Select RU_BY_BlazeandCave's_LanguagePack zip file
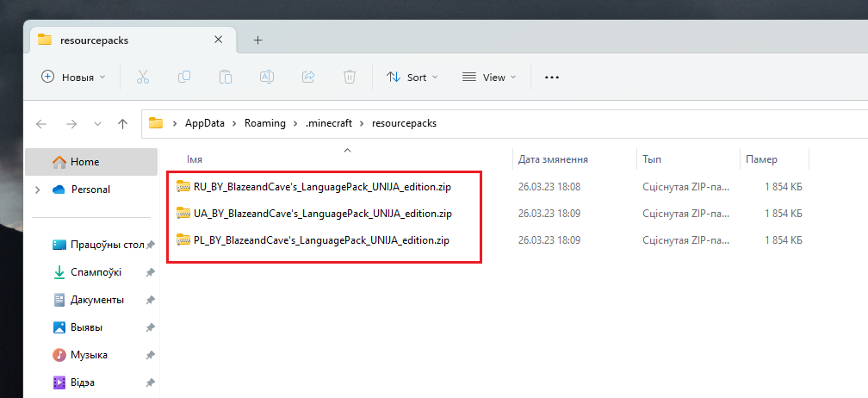The image size is (868, 398). point(322,187)
